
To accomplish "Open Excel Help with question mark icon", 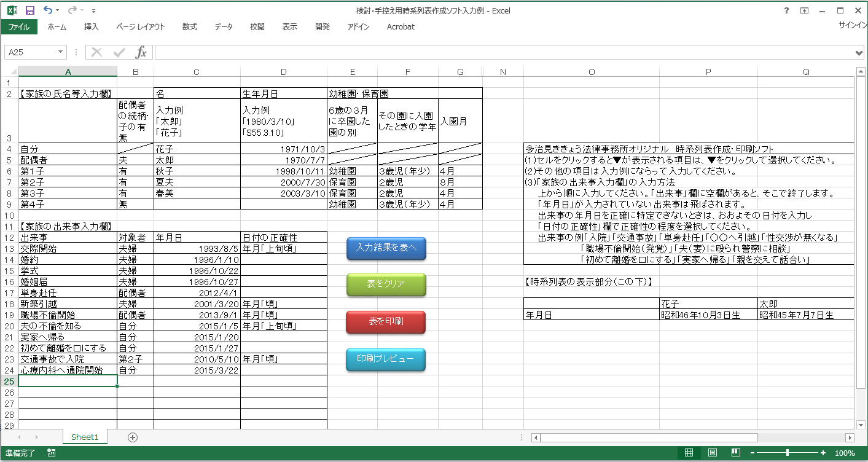I will 786,10.
